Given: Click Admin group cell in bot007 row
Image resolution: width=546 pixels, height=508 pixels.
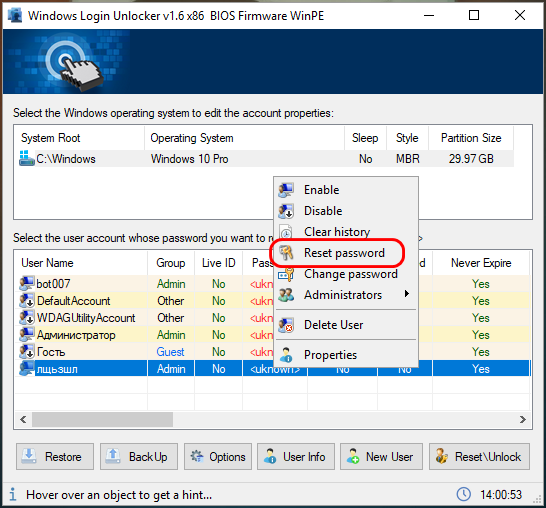Looking at the screenshot, I should 171,284.
